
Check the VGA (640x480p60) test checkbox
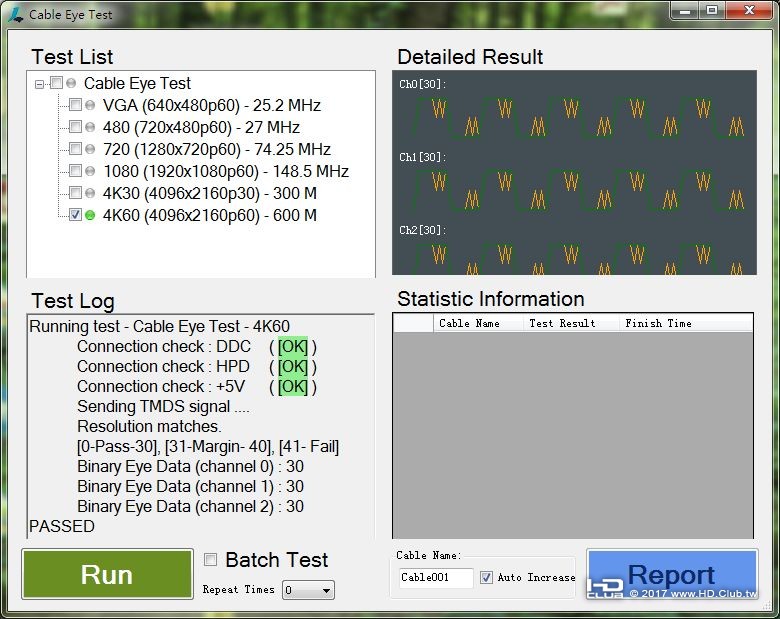point(75,104)
